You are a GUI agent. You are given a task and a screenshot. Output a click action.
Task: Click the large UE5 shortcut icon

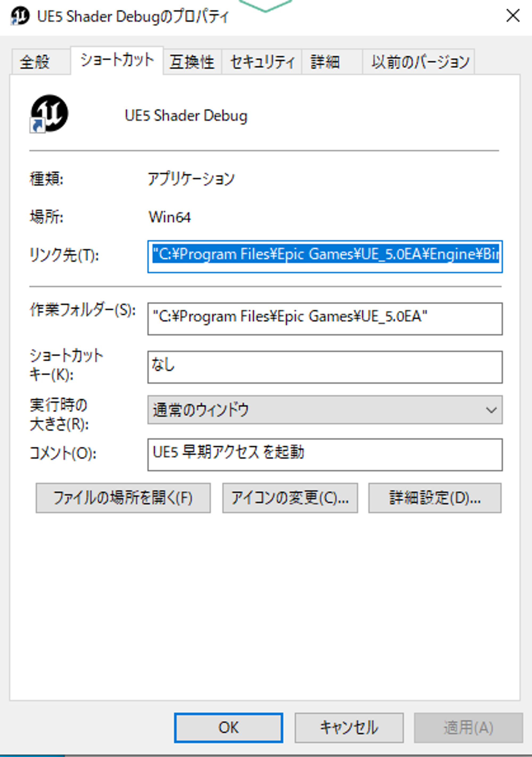click(49, 114)
